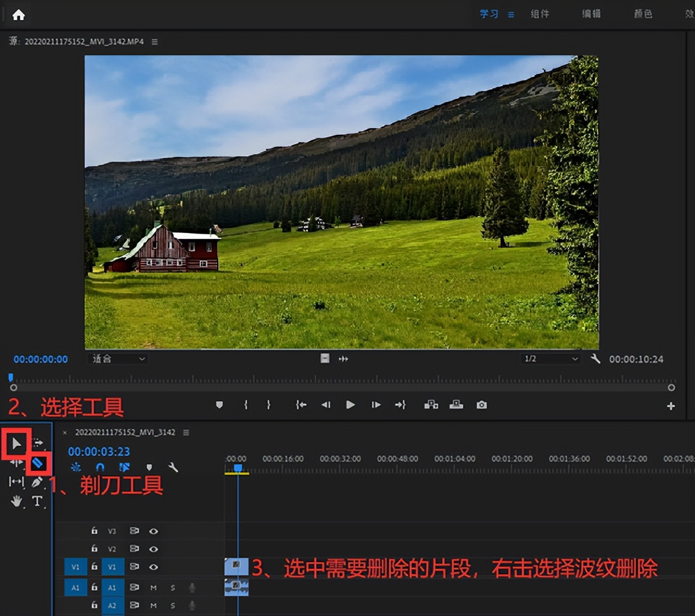The image size is (695, 616).
Task: Click the Home icon
Action: click(x=18, y=15)
